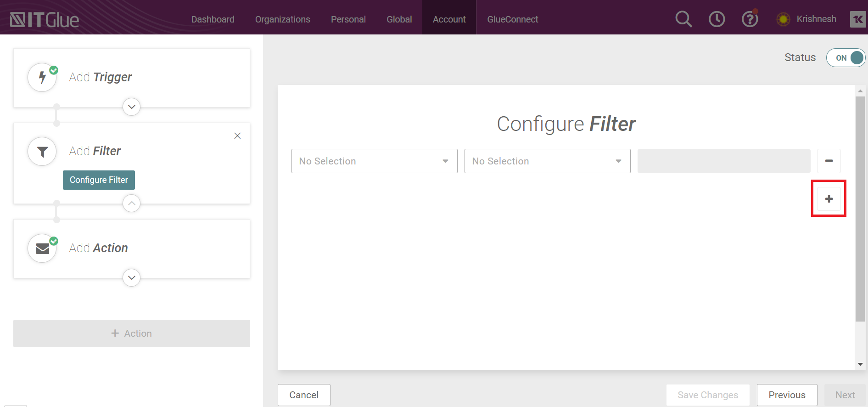Click the + Action button
Viewport: 868px width, 407px height.
coord(132,334)
